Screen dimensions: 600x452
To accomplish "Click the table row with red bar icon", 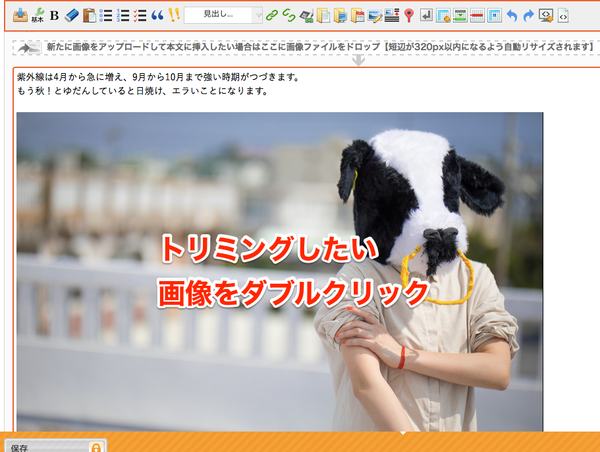I will click(x=477, y=16).
